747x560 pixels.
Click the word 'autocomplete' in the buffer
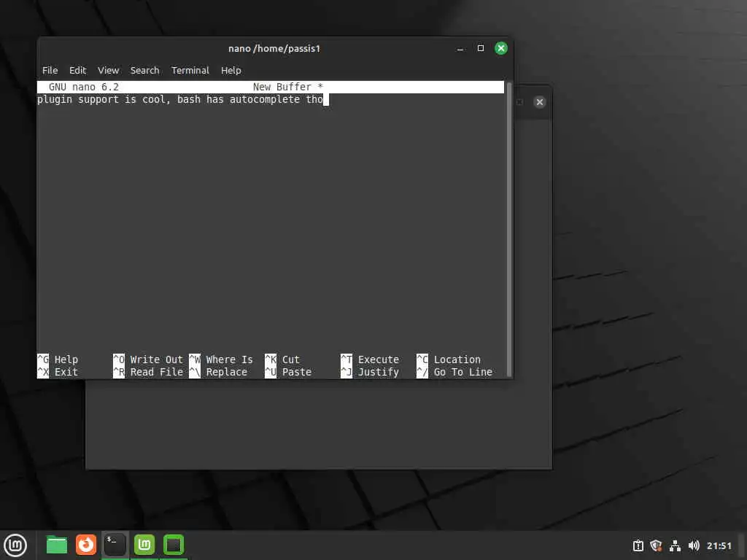265,99
